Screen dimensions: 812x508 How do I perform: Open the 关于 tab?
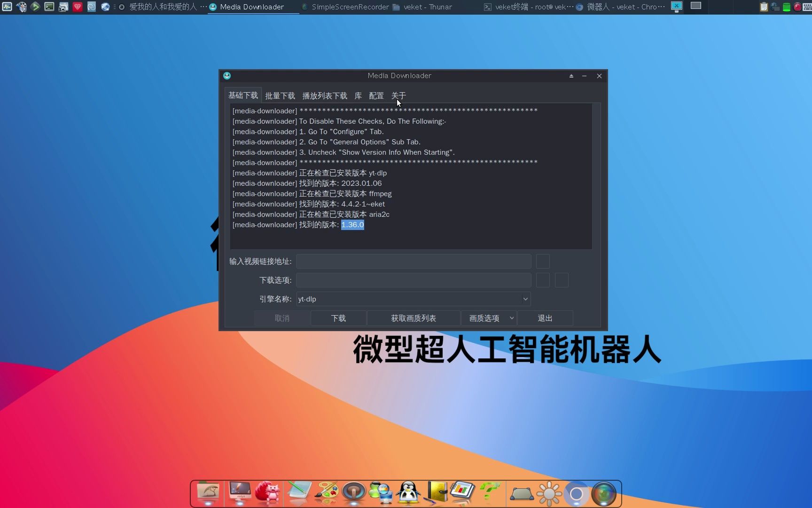[x=398, y=96]
